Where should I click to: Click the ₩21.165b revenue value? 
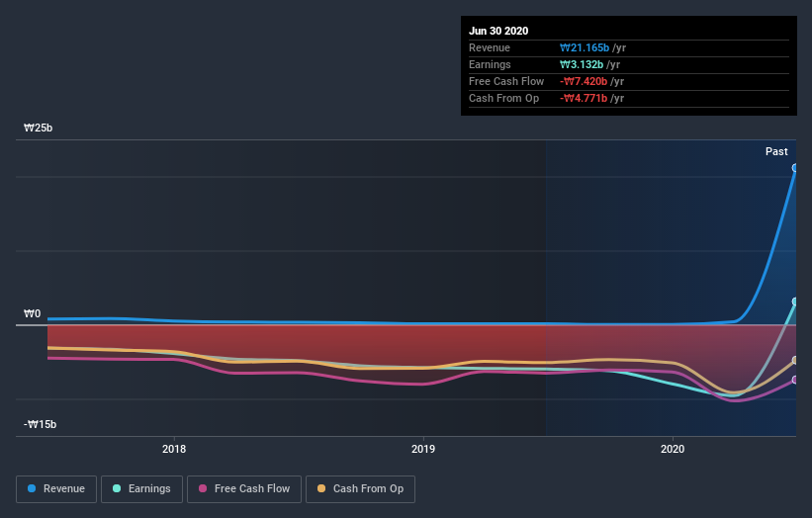585,47
